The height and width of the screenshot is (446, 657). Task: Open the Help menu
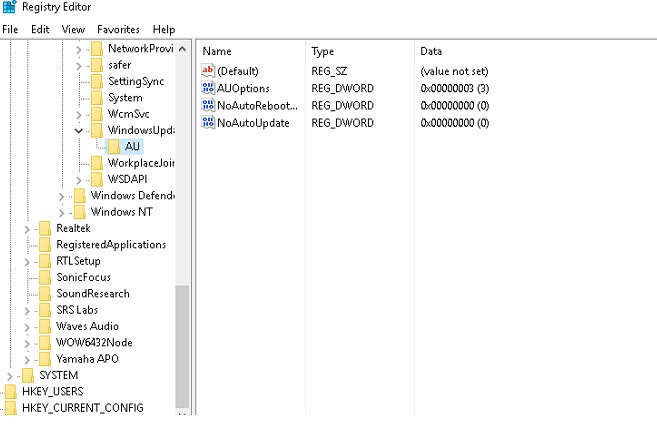[x=164, y=29]
